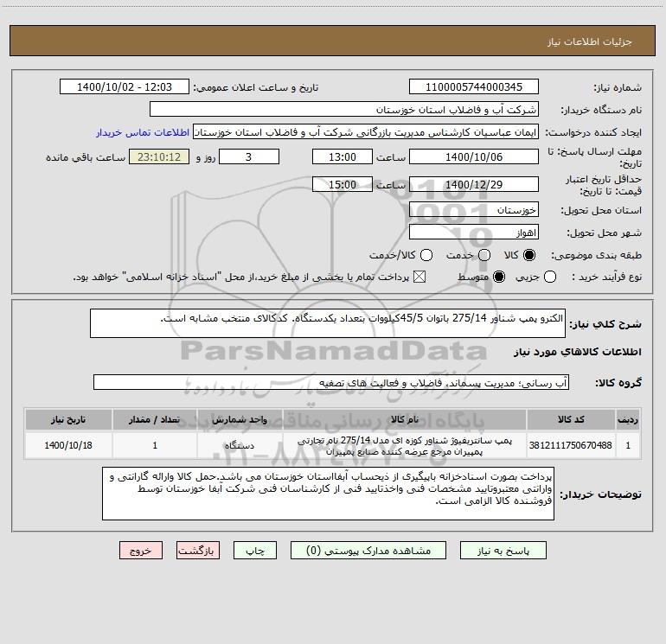
Task: Click the دستگاه unit cell
Action: pos(240,445)
